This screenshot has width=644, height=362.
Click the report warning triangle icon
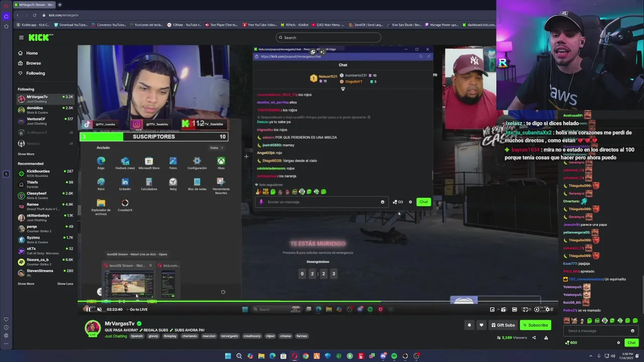click(x=546, y=338)
